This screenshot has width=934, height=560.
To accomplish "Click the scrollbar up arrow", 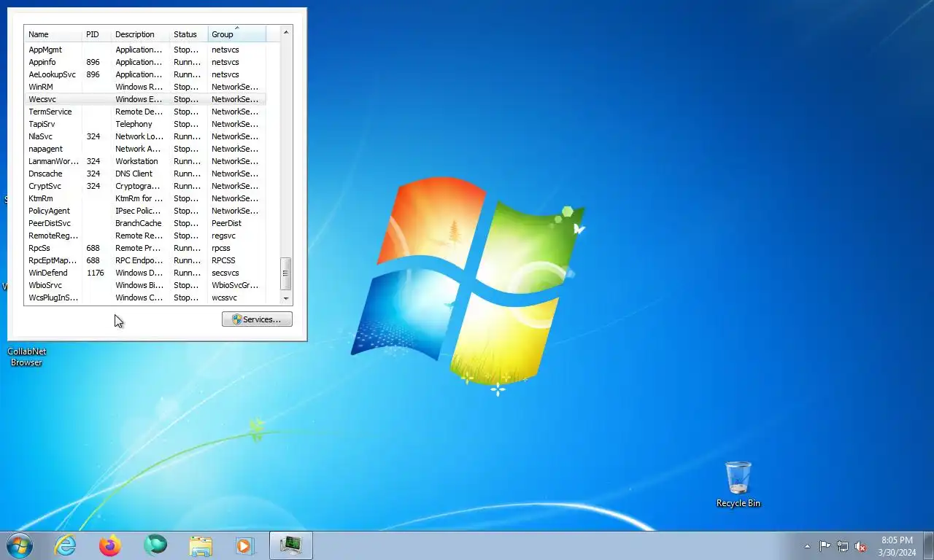I will click(286, 32).
